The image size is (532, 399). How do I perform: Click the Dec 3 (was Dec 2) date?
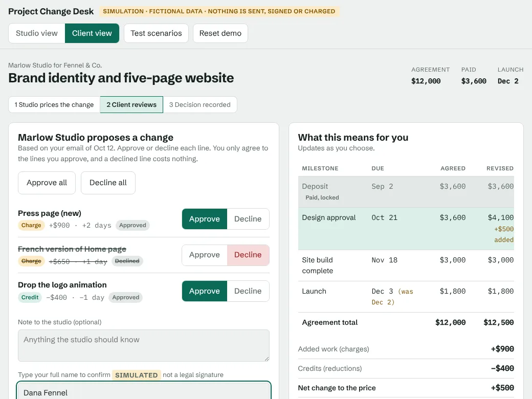tap(392, 297)
